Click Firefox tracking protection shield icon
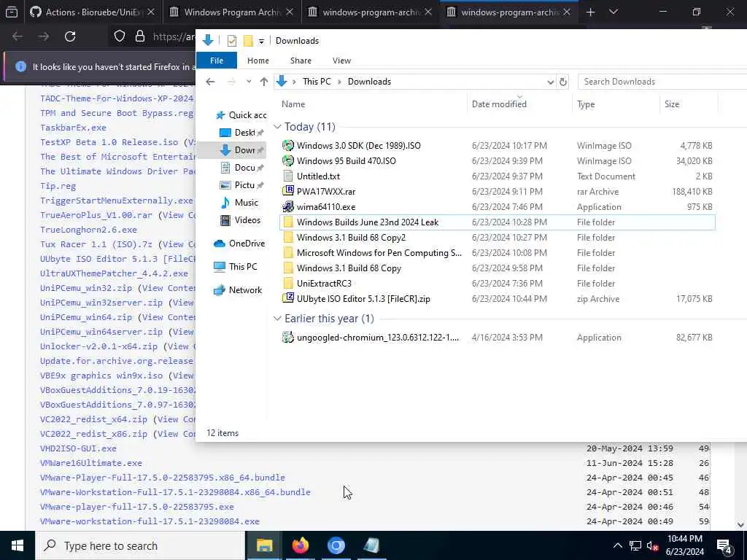 [120, 36]
